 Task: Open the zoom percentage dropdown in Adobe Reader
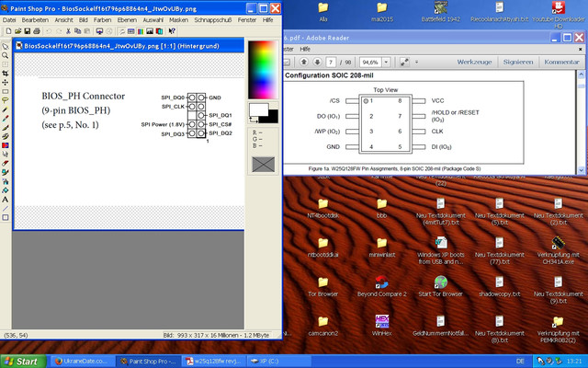(386, 62)
